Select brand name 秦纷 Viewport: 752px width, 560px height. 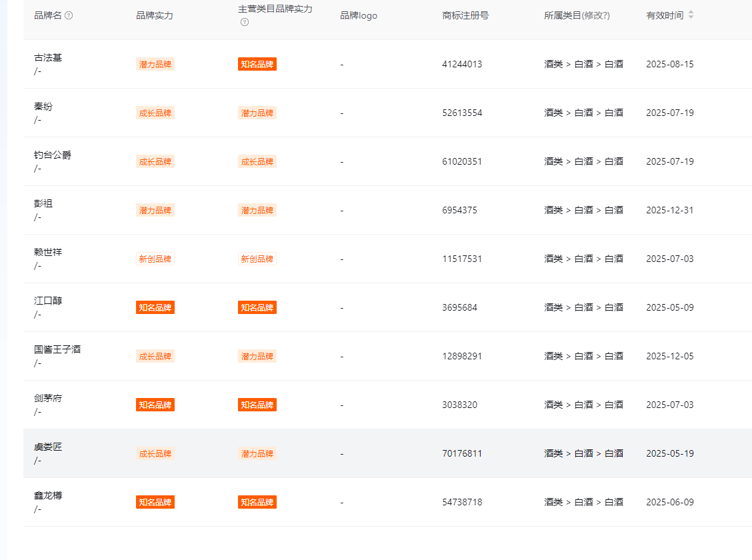point(43,107)
